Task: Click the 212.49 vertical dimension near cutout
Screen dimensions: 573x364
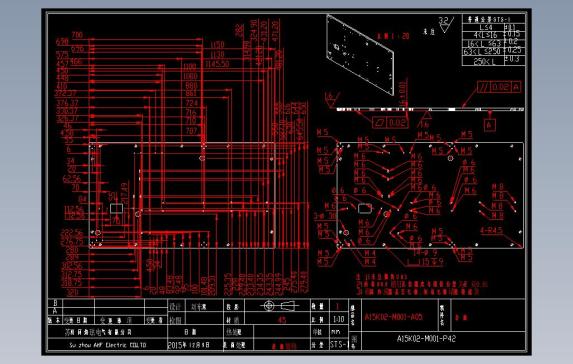Action: [x=125, y=194]
